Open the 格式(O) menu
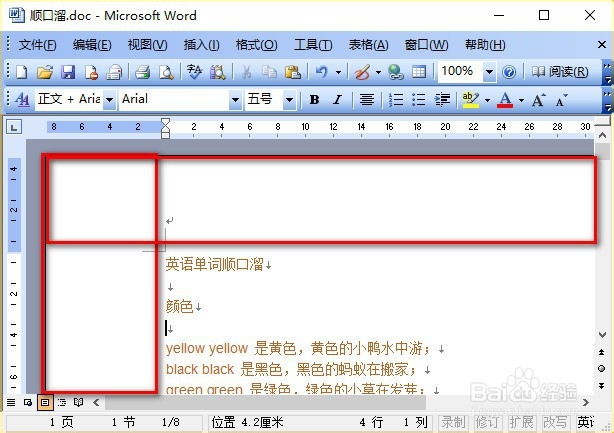The width and height of the screenshot is (614, 433). [x=256, y=45]
